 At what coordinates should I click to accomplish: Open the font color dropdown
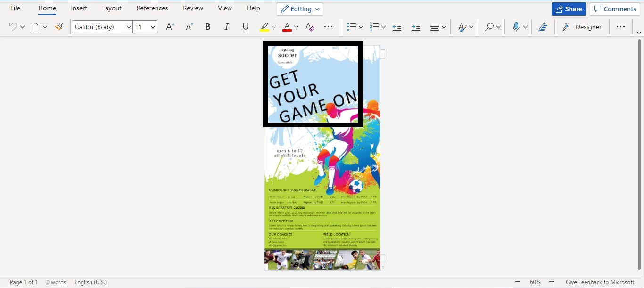pos(296,27)
